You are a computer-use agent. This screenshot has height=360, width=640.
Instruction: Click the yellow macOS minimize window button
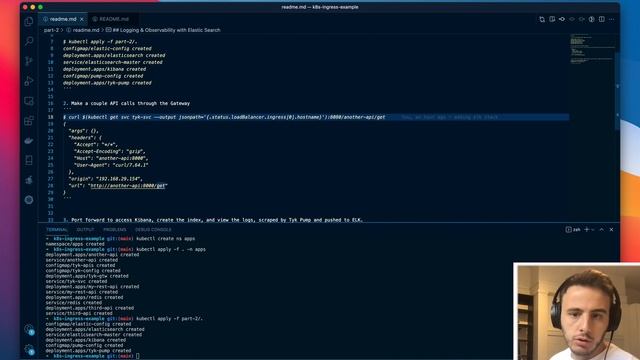[33, 7]
